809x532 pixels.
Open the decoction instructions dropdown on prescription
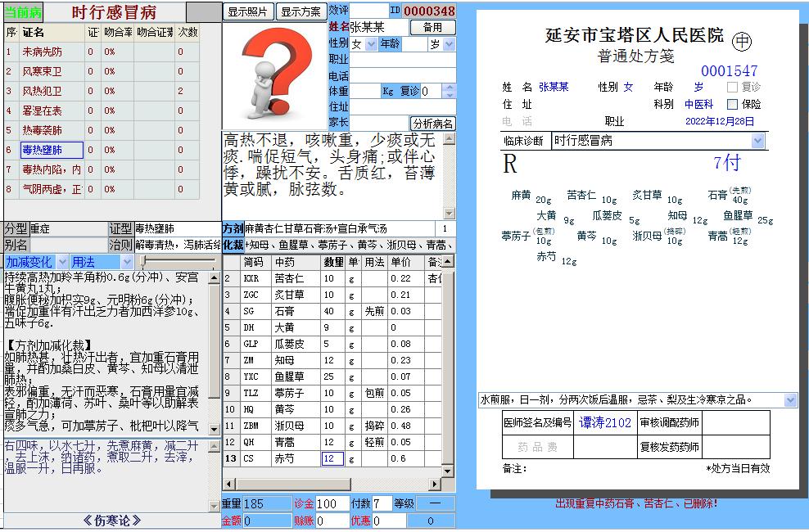click(x=789, y=399)
